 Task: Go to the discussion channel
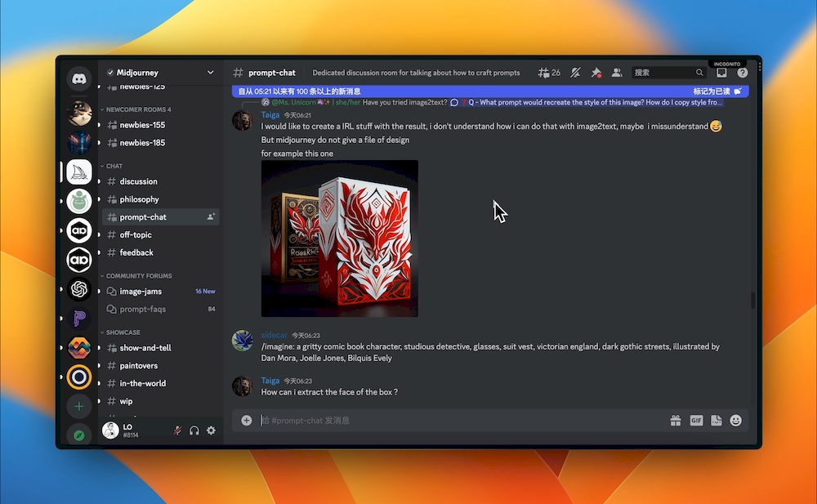(160, 181)
